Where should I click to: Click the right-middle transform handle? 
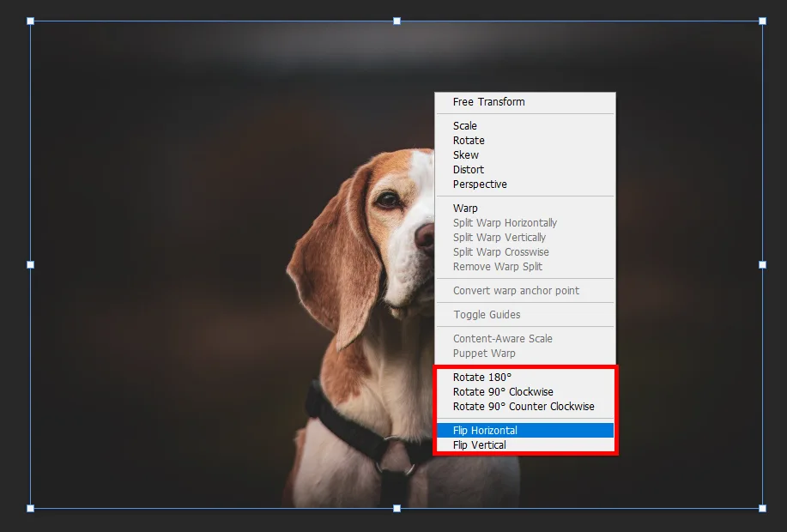click(x=762, y=264)
